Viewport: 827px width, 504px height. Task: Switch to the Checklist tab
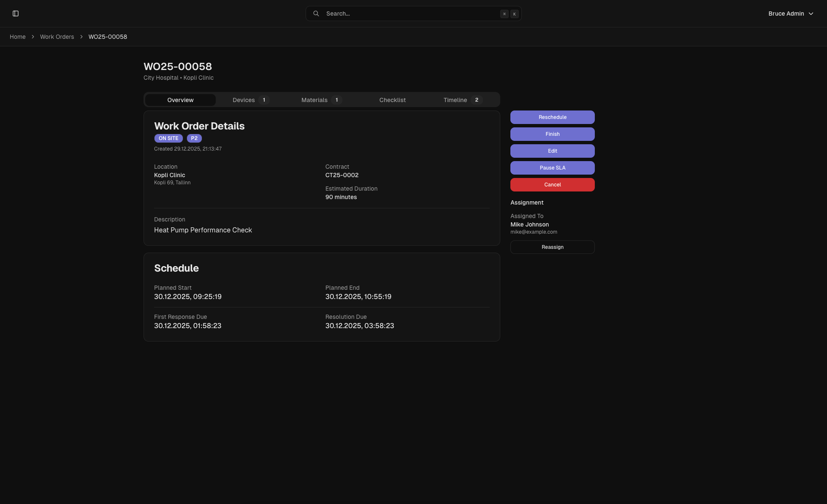392,100
